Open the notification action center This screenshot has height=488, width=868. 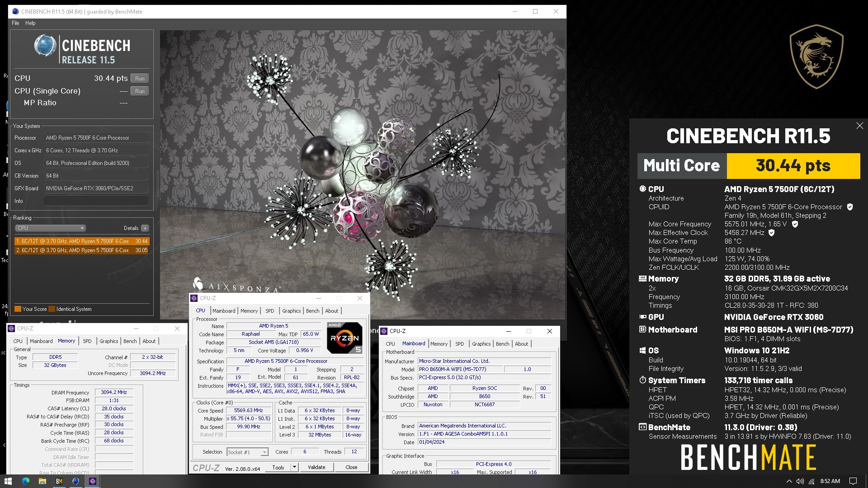coord(853,481)
